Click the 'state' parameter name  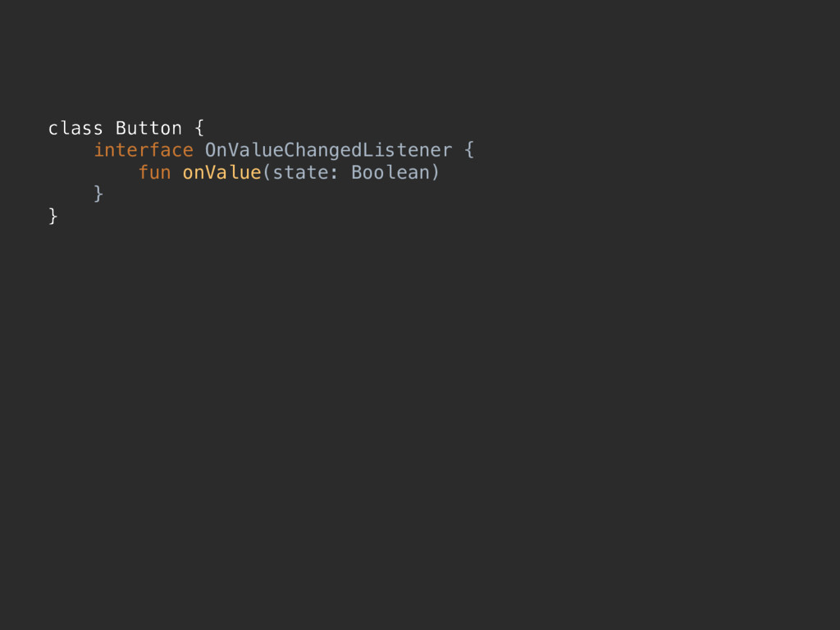point(300,172)
